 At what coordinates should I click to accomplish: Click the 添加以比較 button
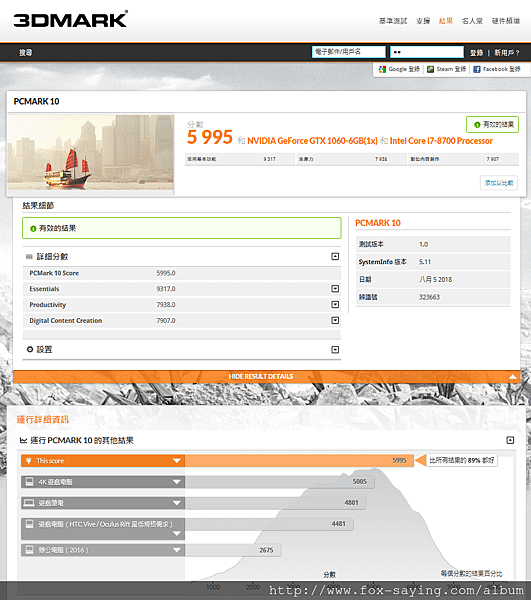(x=499, y=183)
